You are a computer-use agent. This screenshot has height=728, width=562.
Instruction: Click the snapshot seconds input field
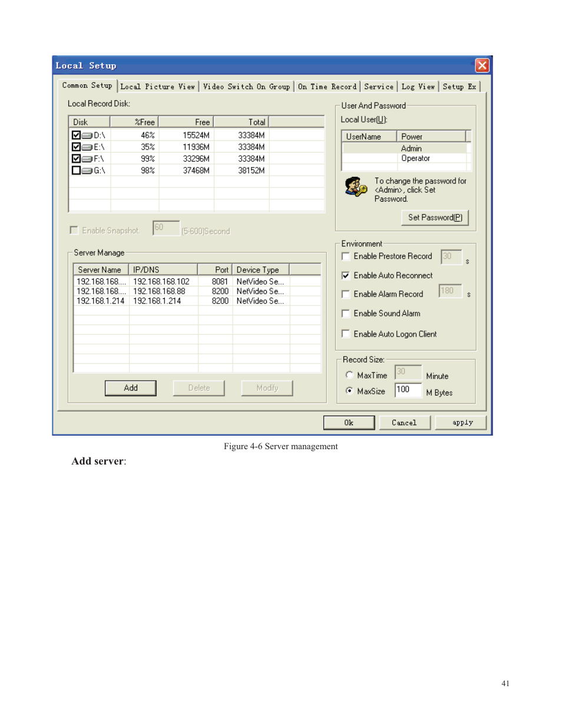[x=166, y=228]
